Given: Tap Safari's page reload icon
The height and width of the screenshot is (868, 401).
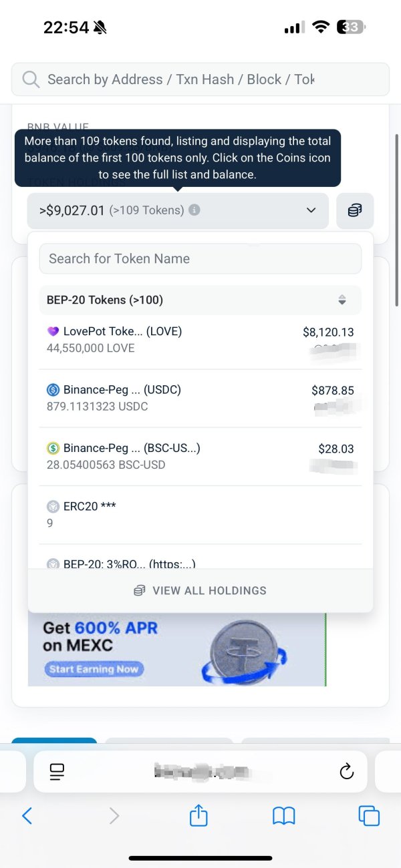Looking at the screenshot, I should click(346, 772).
